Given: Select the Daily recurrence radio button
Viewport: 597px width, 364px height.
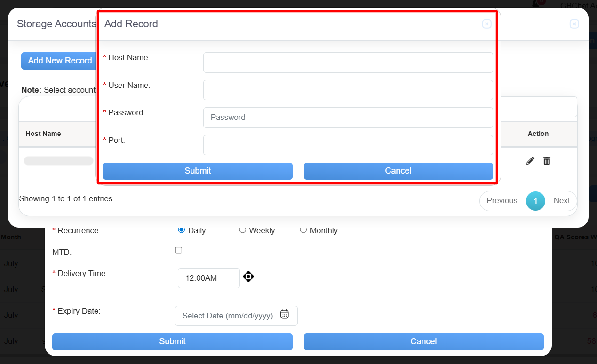Looking at the screenshot, I should point(181,230).
